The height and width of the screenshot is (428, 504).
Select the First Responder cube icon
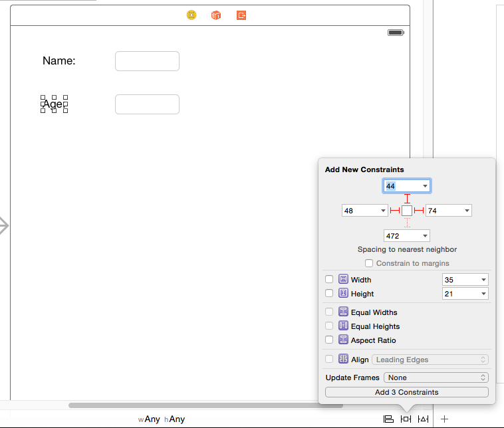[x=216, y=15]
